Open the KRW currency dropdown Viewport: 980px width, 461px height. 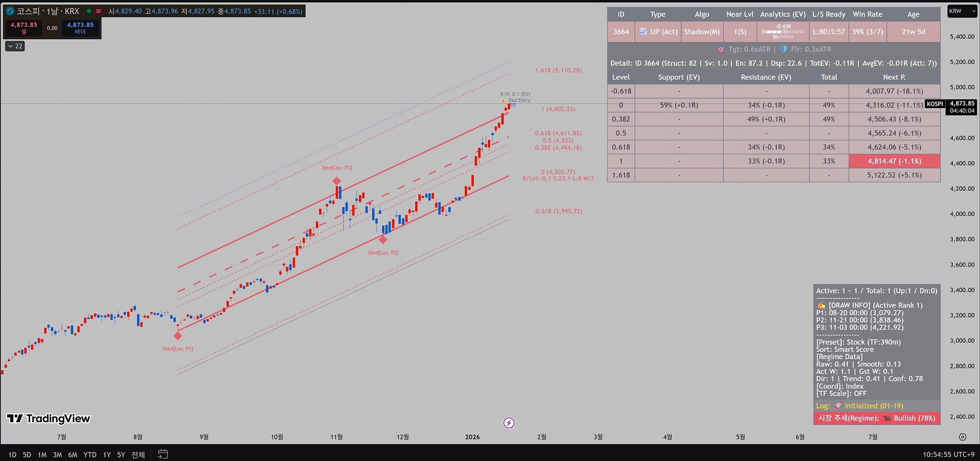(963, 11)
